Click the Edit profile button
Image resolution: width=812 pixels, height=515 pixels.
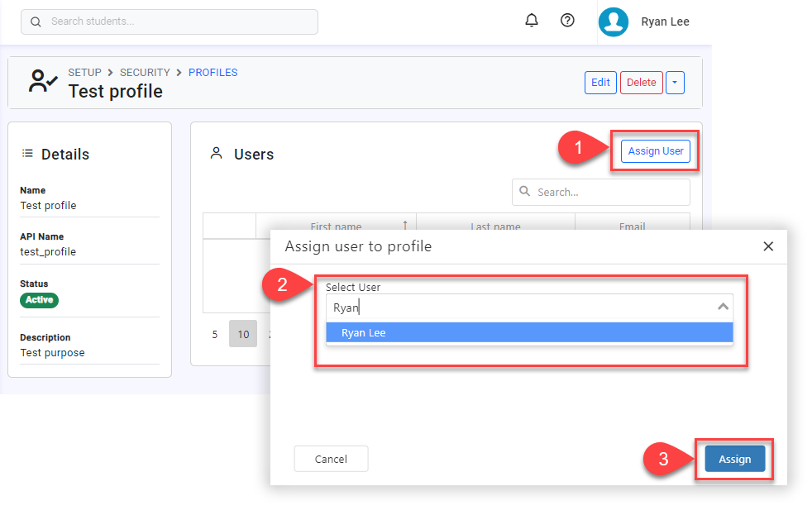tap(600, 83)
